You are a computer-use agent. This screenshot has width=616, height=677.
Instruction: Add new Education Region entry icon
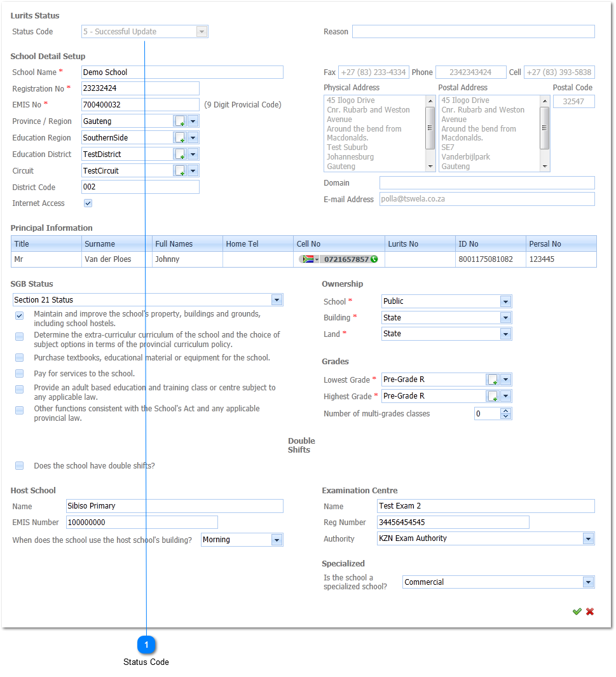(180, 138)
